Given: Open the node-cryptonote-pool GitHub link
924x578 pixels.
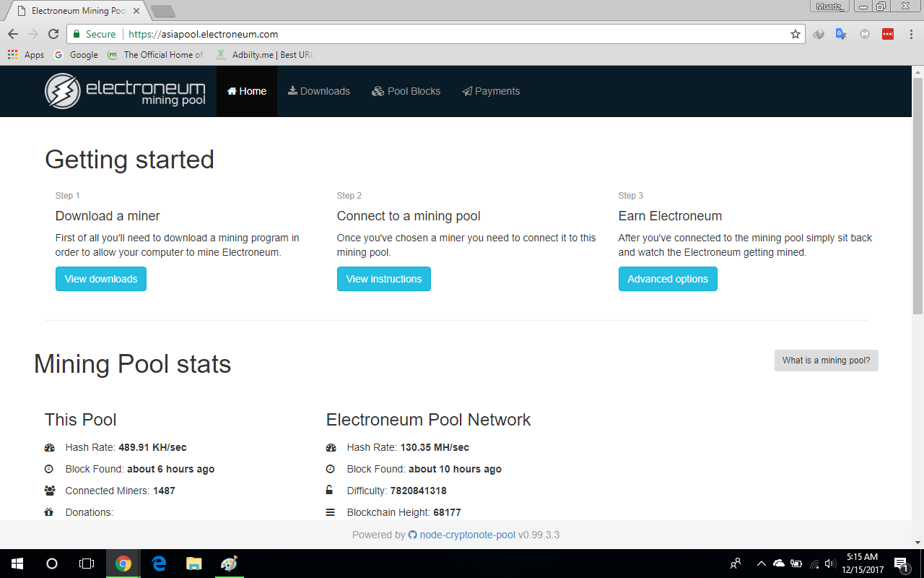Looking at the screenshot, I should (x=467, y=535).
